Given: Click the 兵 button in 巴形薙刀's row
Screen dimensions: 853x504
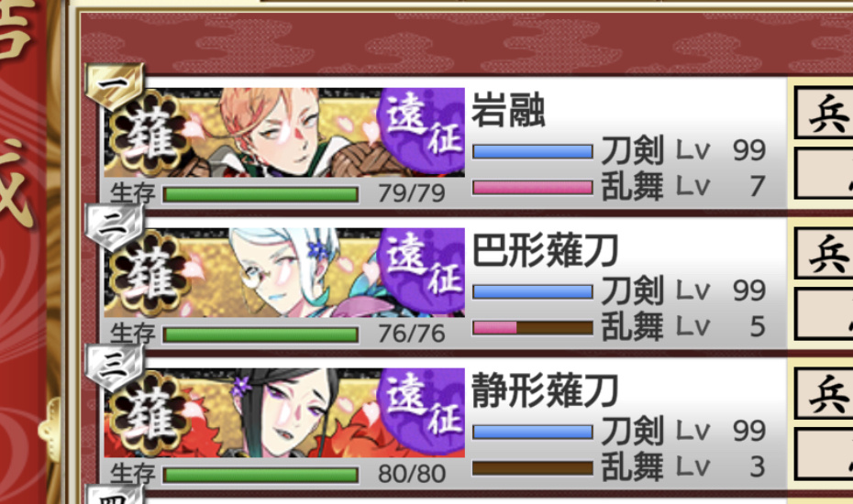Looking at the screenshot, I should coord(824,254).
